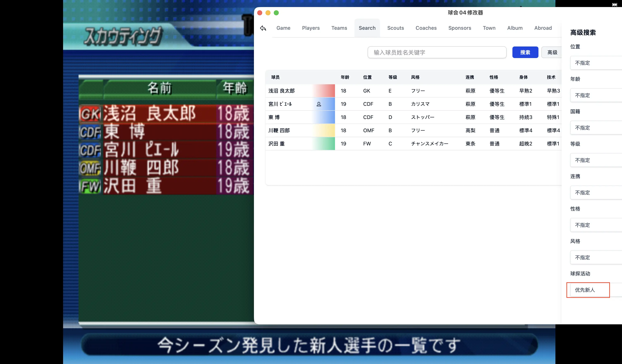The width and height of the screenshot is (622, 364).
Task: Open the Sponsors tab
Action: click(460, 28)
